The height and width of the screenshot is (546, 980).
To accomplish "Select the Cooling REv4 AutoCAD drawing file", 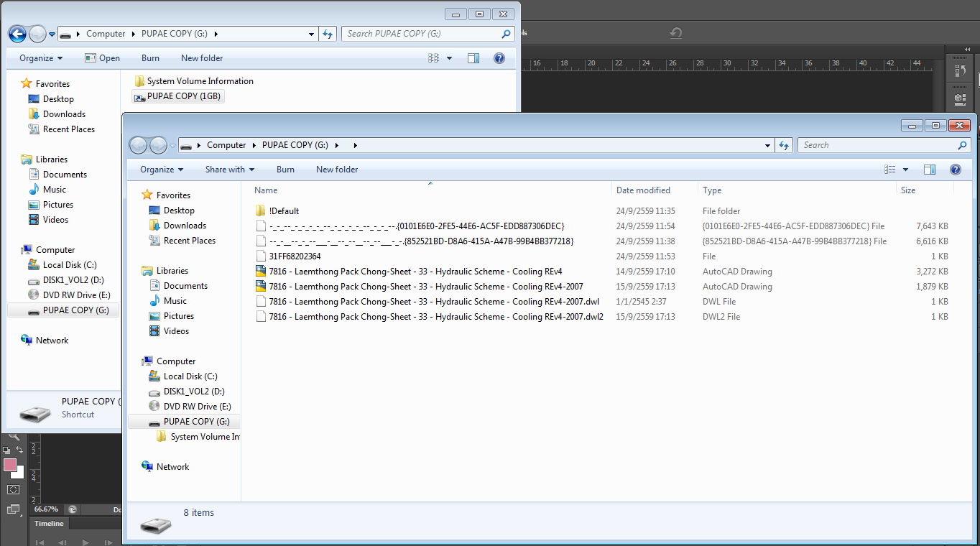I will point(415,272).
